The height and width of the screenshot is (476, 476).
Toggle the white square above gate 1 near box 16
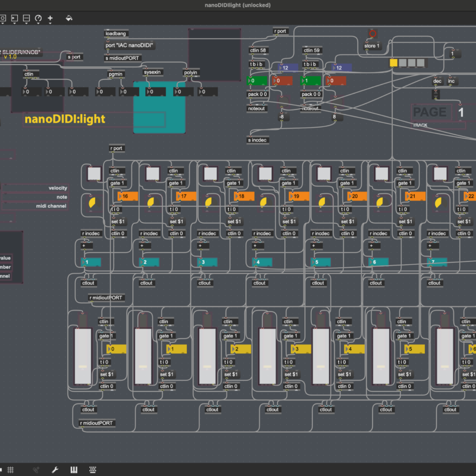tap(95, 173)
